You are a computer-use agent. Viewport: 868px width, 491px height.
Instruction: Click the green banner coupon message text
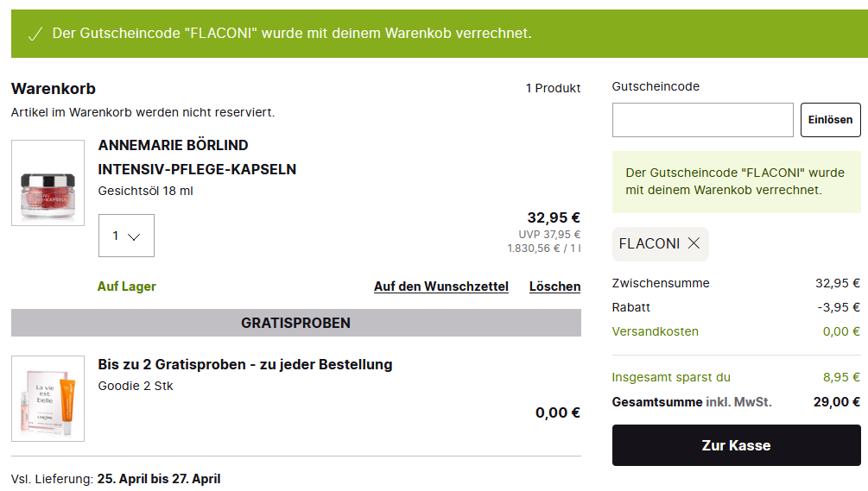click(x=292, y=34)
